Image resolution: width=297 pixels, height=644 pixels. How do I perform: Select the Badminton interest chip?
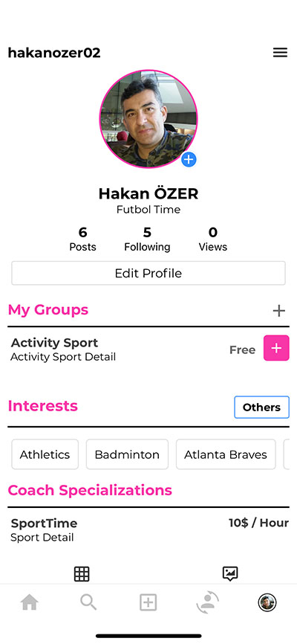(x=127, y=454)
